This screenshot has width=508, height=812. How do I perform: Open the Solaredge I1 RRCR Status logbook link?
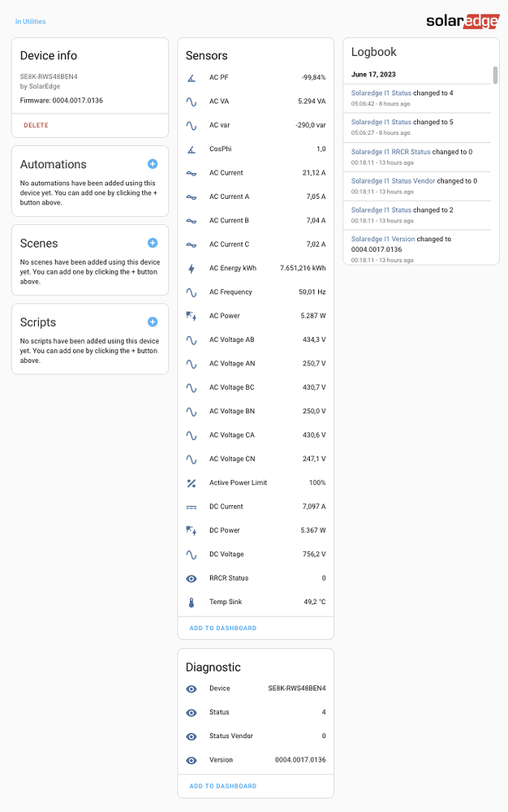pyautogui.click(x=392, y=151)
